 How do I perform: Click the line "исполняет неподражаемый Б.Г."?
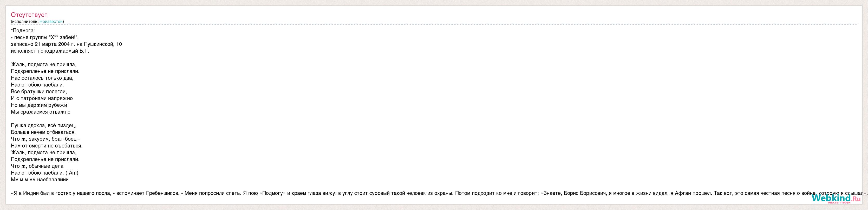(50, 51)
